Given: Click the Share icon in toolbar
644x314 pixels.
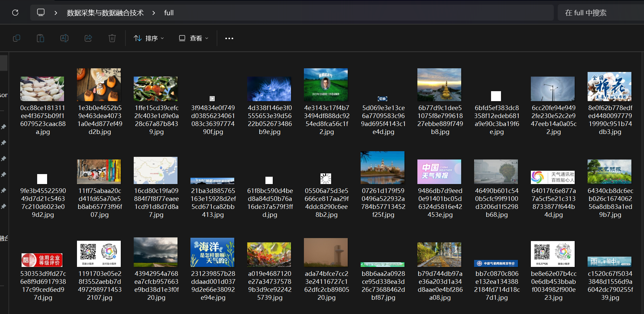Looking at the screenshot, I should (x=88, y=38).
